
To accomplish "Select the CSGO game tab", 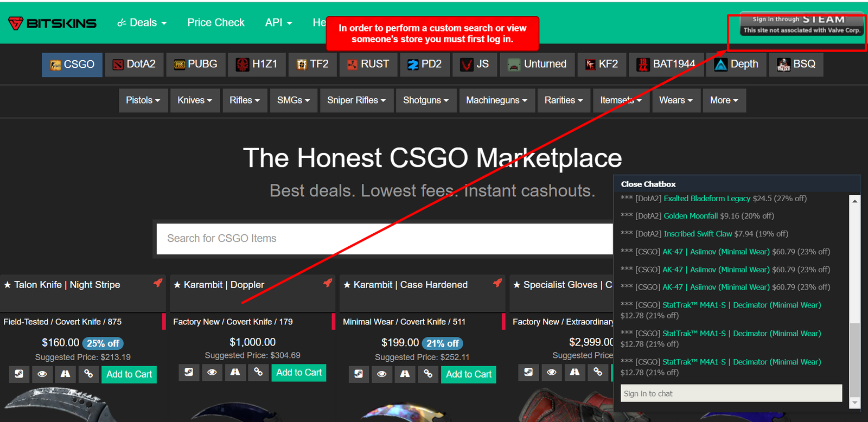I will pyautogui.click(x=72, y=65).
